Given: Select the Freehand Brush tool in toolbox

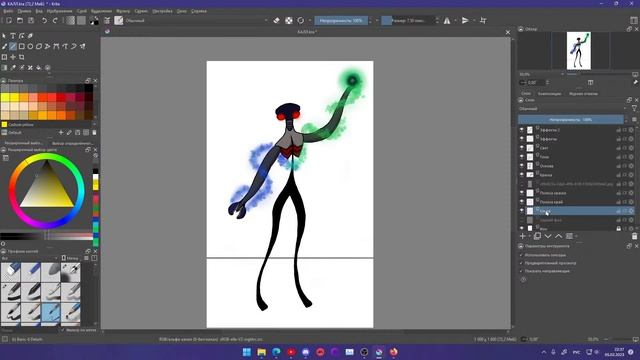Looking at the screenshot, I should (4, 47).
